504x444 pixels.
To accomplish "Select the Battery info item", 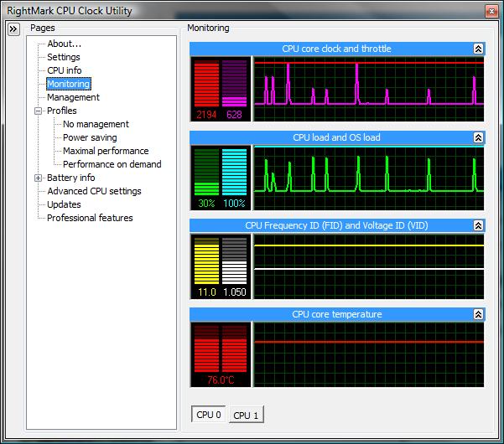I will (70, 178).
